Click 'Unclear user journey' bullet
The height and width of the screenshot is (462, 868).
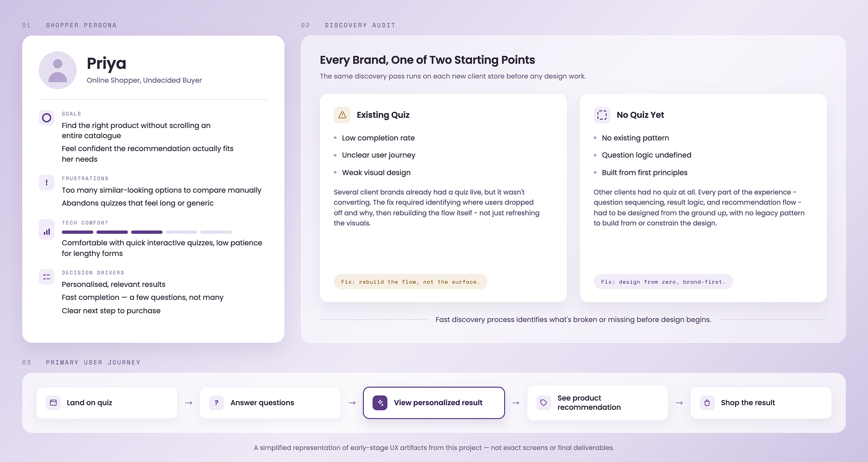pos(379,155)
